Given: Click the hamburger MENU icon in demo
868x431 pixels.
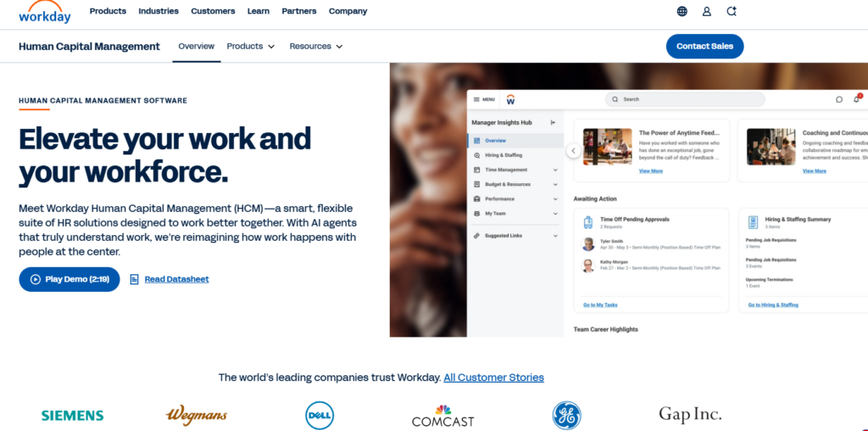Looking at the screenshot, I should tap(476, 100).
